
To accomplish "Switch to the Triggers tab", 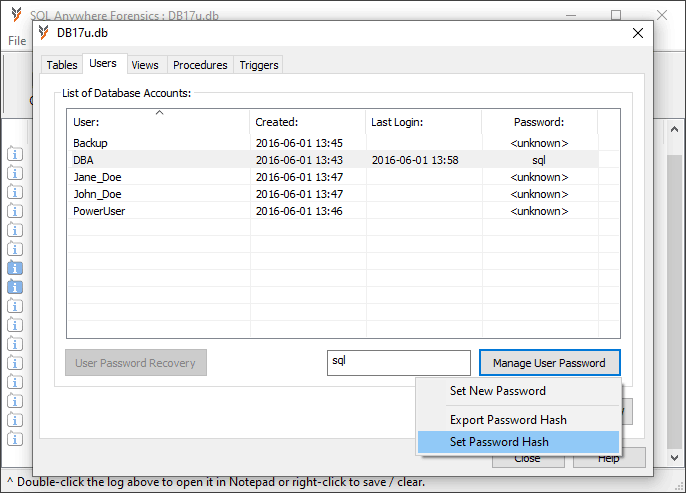I will [x=259, y=65].
